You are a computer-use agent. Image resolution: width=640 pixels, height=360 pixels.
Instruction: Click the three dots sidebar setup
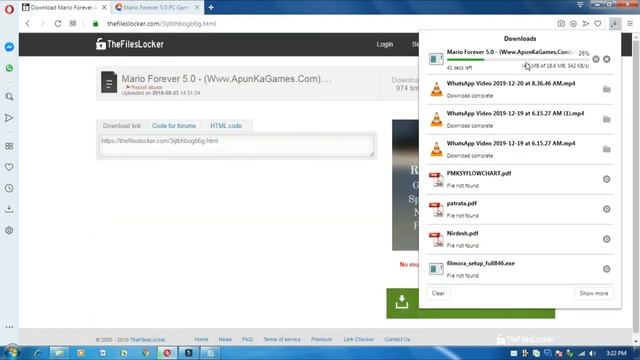9,327
